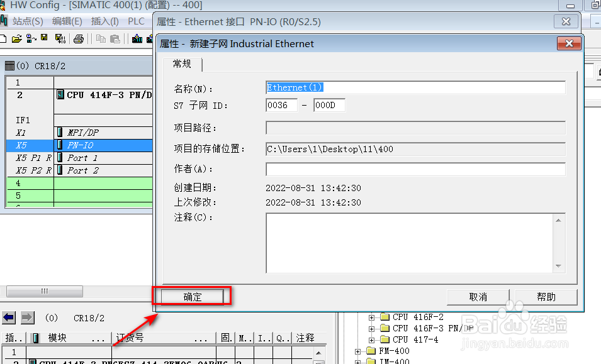The width and height of the screenshot is (601, 364).
Task: Click the Save floppy disk icon
Action: (45, 38)
